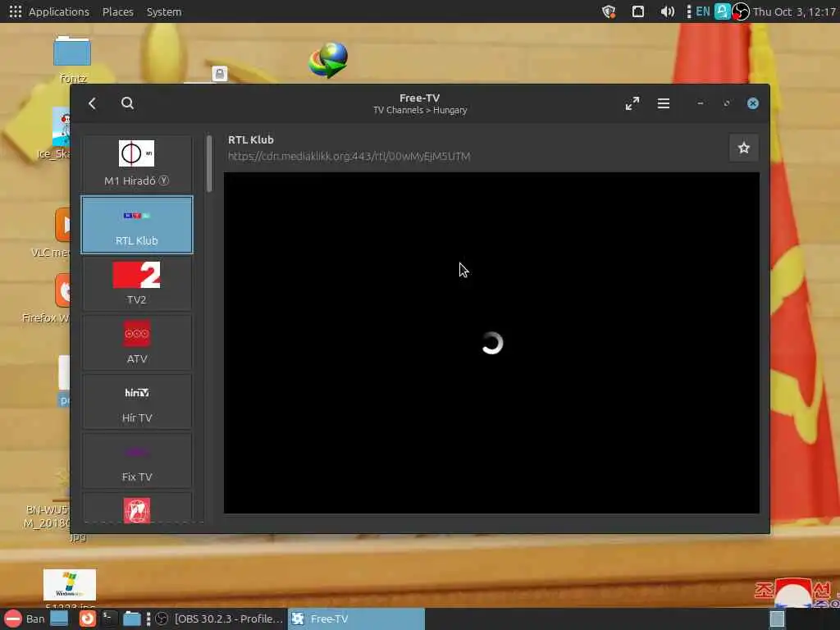Select the Fix TV channel

pyautogui.click(x=137, y=461)
